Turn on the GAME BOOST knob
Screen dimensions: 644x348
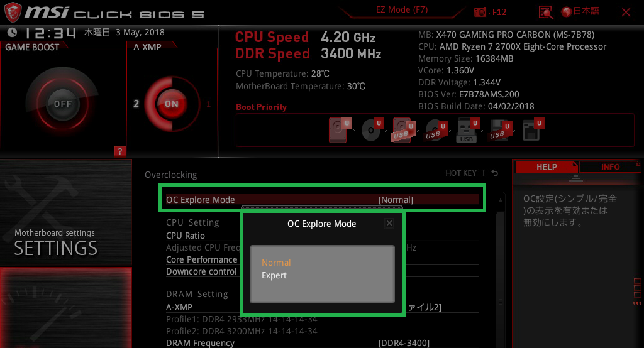62,104
